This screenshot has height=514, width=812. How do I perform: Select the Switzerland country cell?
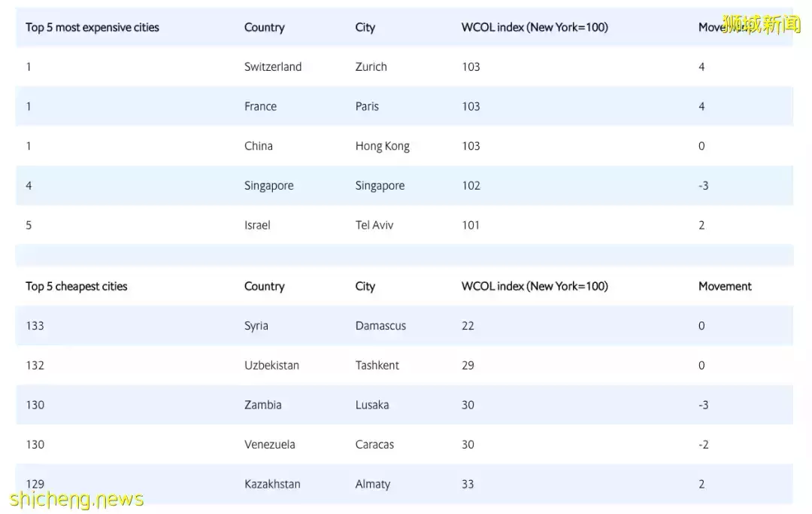click(273, 67)
